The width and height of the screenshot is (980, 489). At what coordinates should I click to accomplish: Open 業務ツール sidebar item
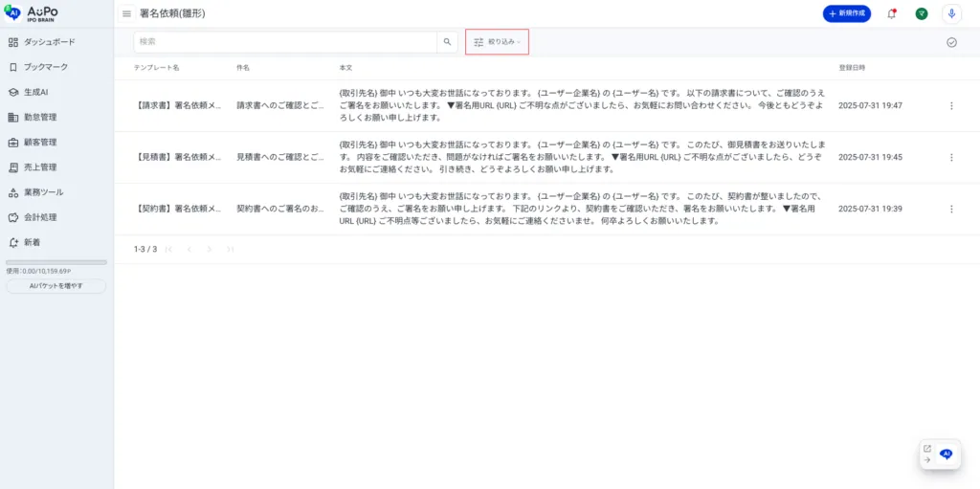tap(56, 192)
